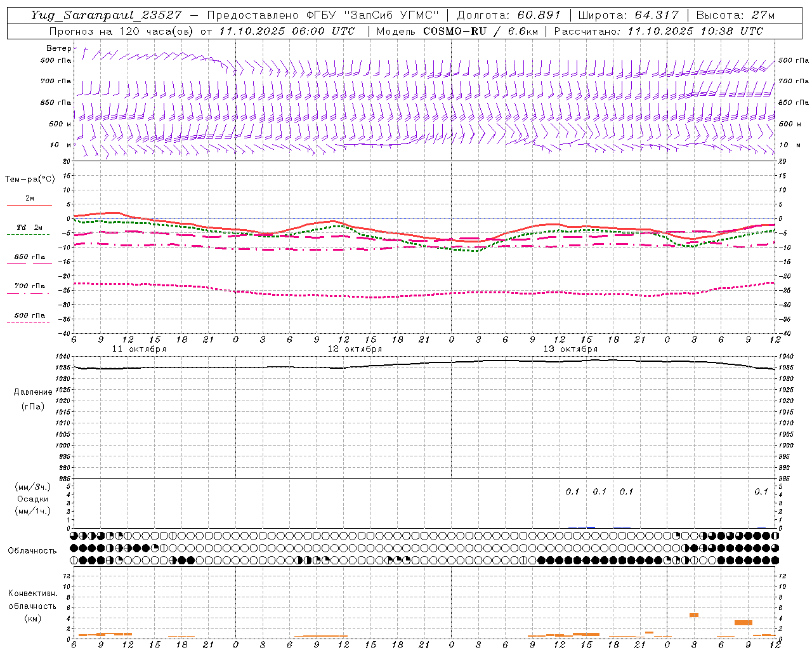812x650 pixels.
Task: Click the "Облачность" cloud cover label
Action: click(32, 550)
